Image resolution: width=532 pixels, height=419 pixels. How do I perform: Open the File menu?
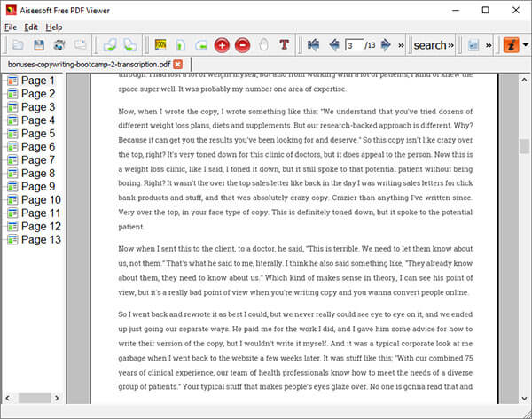pyautogui.click(x=11, y=27)
